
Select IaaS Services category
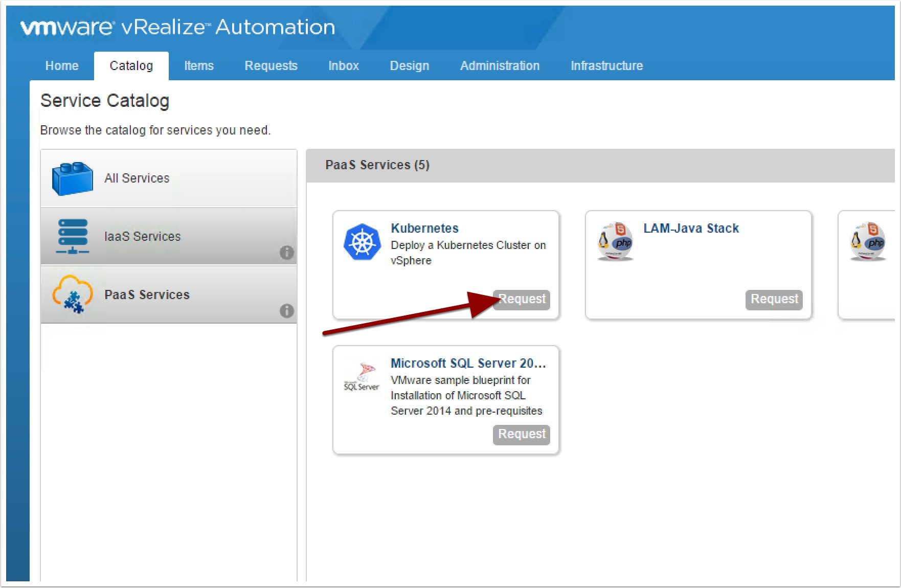click(169, 236)
